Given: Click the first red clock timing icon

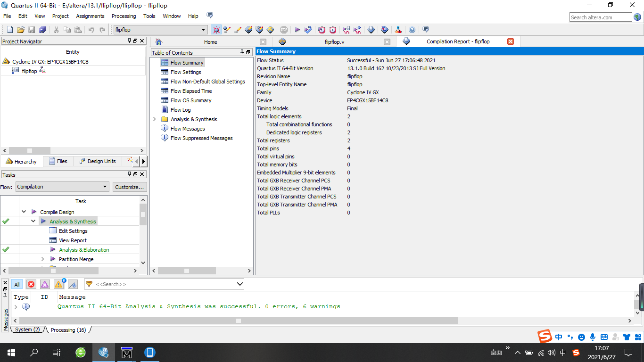Looking at the screenshot, I should [322, 30].
